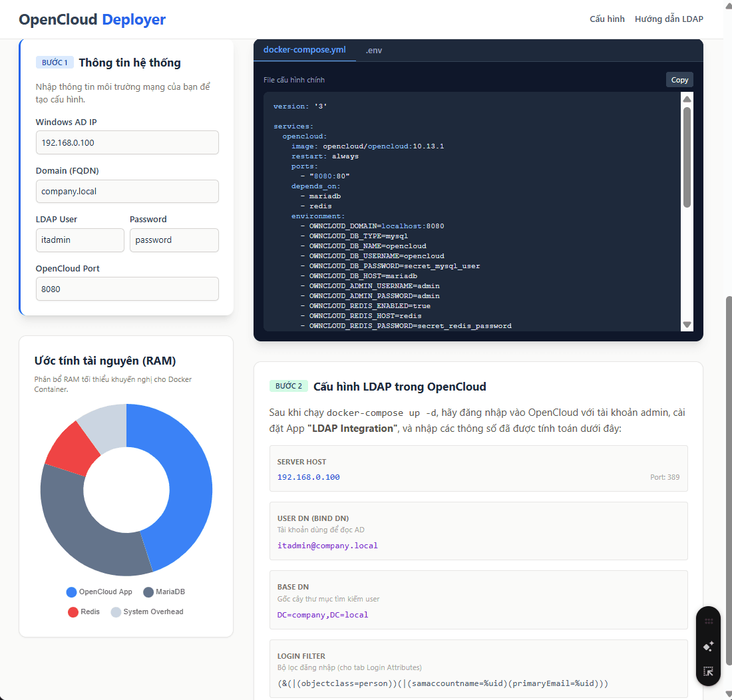Click the OpenCloud Port input field
The image size is (732, 700).
pos(127,289)
